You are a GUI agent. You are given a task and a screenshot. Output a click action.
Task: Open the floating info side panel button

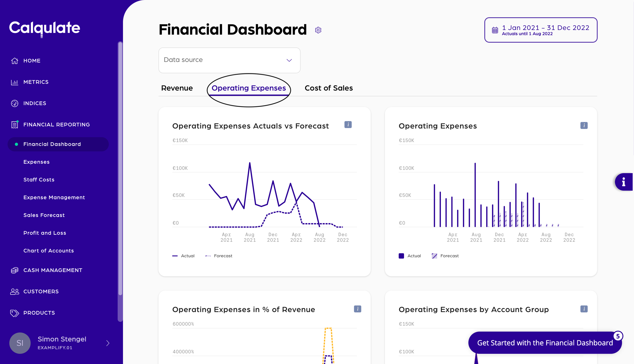(624, 182)
